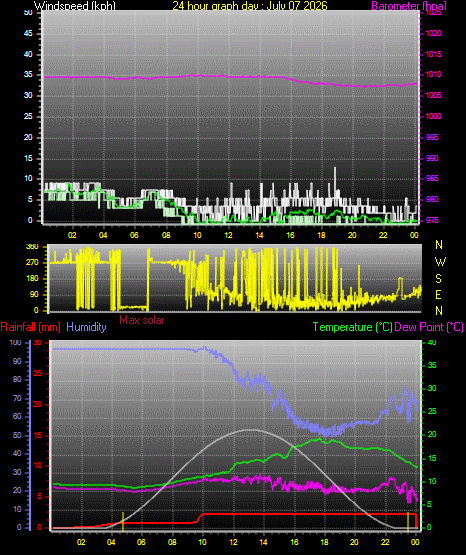Click the 360 value on wind direction axis
Image resolution: width=466 pixels, height=555 pixels.
point(33,247)
